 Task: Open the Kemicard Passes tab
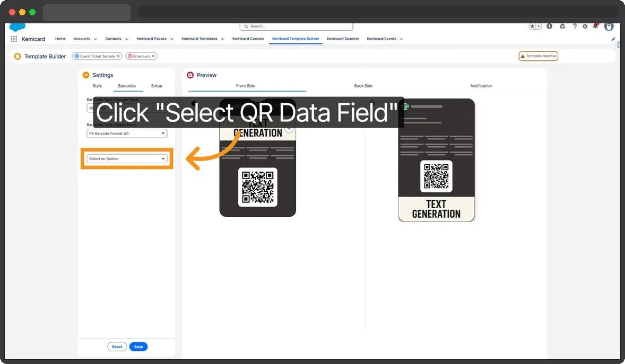click(151, 39)
